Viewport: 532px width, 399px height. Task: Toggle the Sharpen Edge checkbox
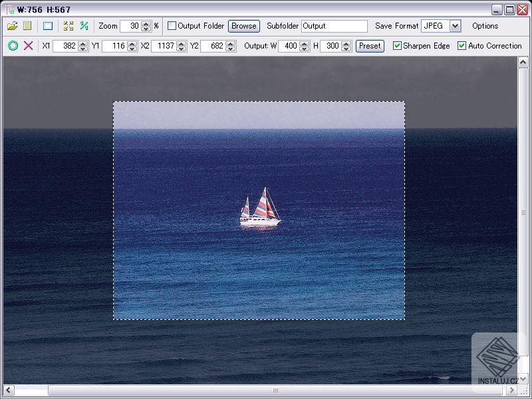click(x=397, y=45)
